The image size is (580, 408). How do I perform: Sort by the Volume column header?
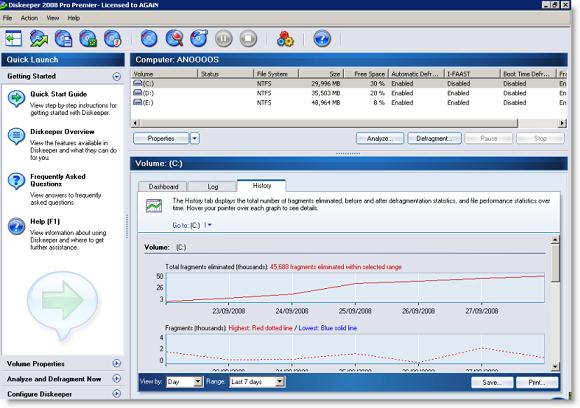coord(164,74)
